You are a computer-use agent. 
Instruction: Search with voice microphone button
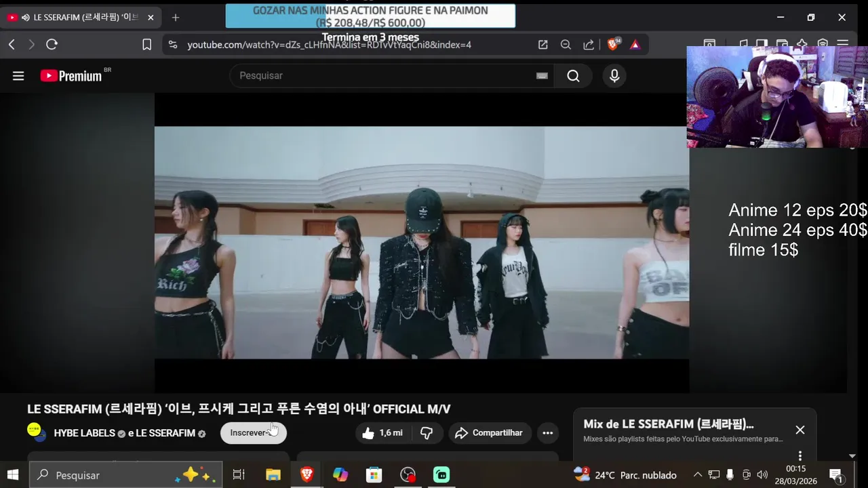click(x=614, y=76)
